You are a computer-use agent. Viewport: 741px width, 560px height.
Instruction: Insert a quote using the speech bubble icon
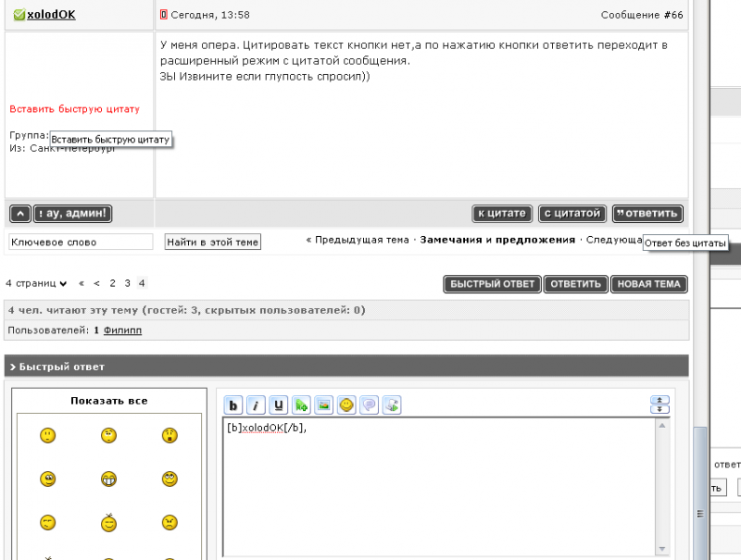(x=369, y=405)
